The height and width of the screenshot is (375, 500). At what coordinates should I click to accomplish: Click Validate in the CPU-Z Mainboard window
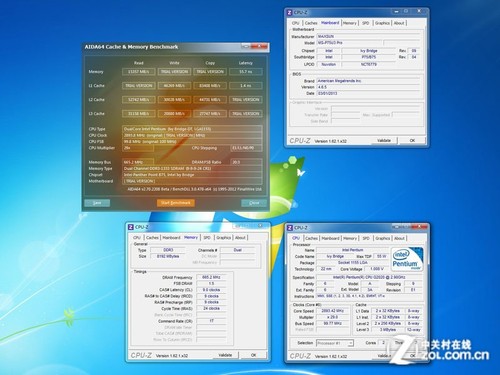click(x=384, y=141)
